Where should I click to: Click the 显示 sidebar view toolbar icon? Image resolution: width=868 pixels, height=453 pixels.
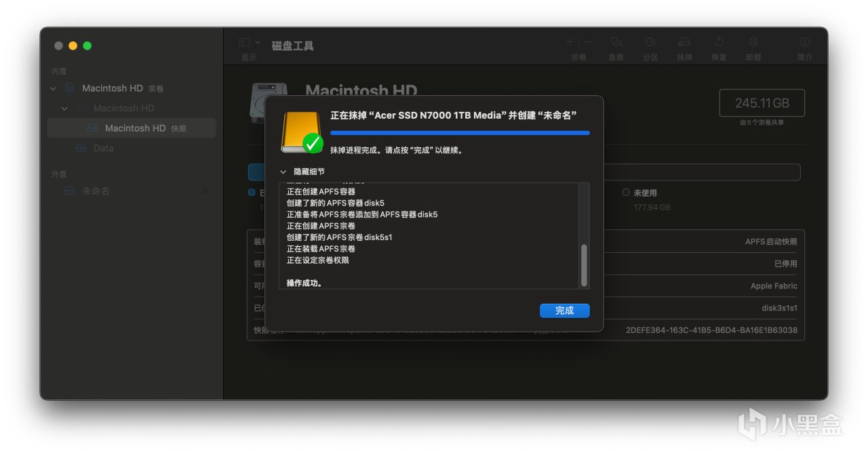click(245, 42)
